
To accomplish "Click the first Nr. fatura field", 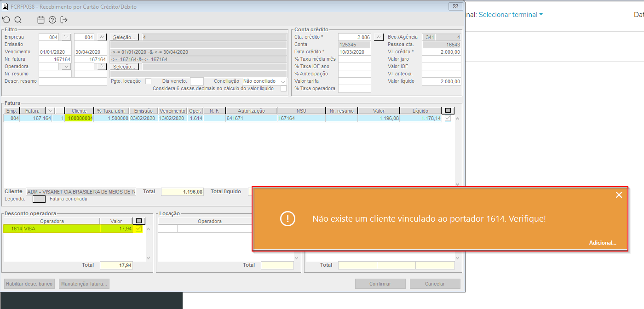I will click(55, 59).
